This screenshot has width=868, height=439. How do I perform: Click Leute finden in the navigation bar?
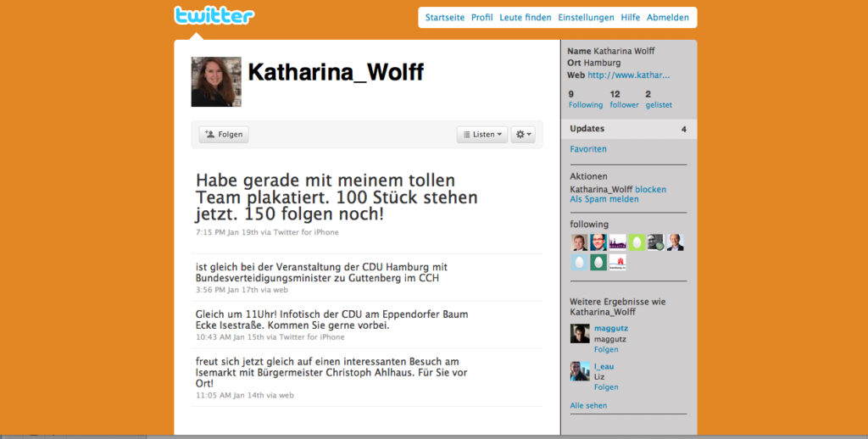[526, 17]
